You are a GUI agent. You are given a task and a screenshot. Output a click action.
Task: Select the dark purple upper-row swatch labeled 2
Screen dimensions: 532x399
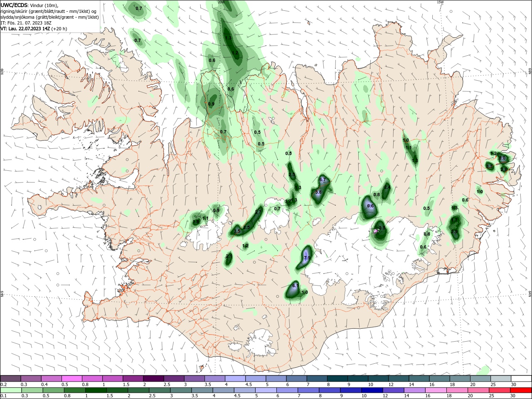[x=153, y=379]
